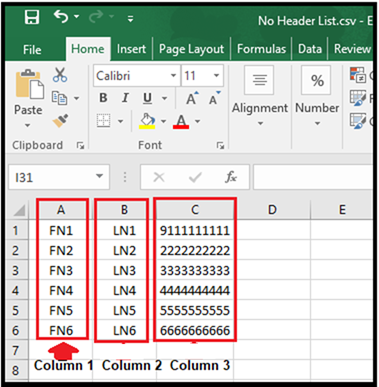The width and height of the screenshot is (379, 387).
Task: Open the Copy dropdown arrow
Action: point(77,98)
